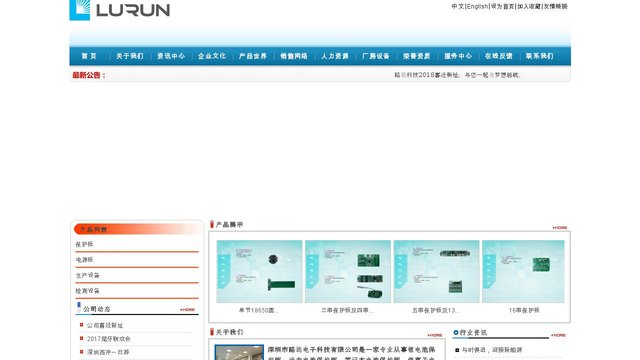Open 单节18650 product thumbnail
The width and height of the screenshot is (640, 360).
pos(259,271)
